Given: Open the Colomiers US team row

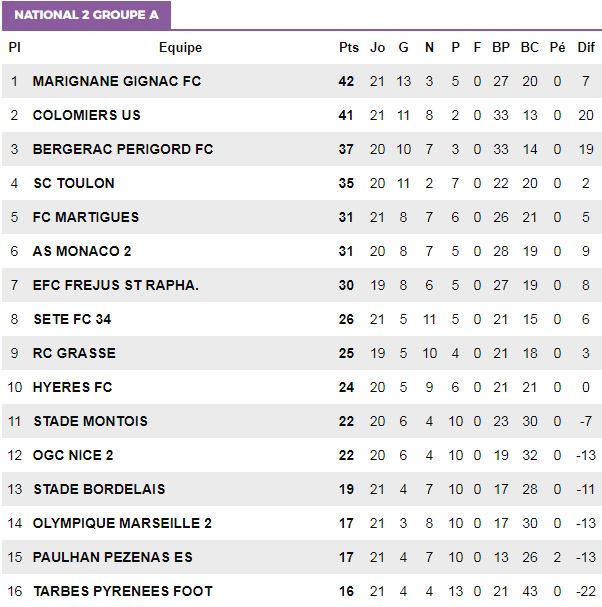Looking at the screenshot, I should click(x=302, y=115).
